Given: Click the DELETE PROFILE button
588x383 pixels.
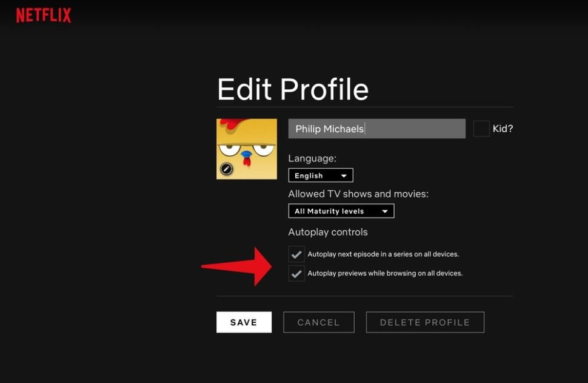Looking at the screenshot, I should (425, 322).
